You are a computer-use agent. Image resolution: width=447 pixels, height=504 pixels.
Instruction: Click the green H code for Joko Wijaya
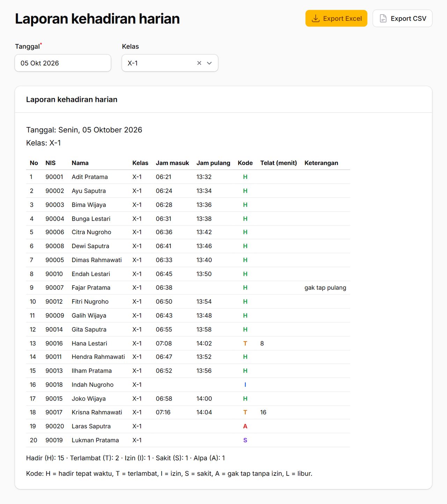[x=245, y=399]
